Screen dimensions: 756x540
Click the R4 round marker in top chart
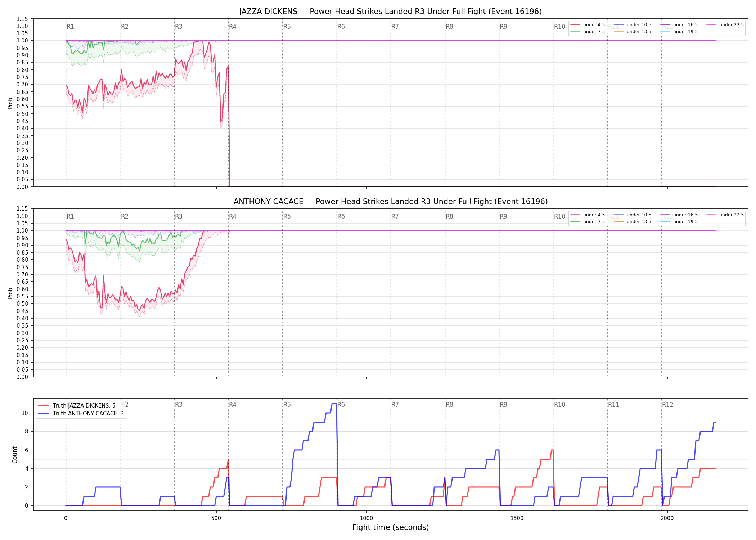click(233, 27)
